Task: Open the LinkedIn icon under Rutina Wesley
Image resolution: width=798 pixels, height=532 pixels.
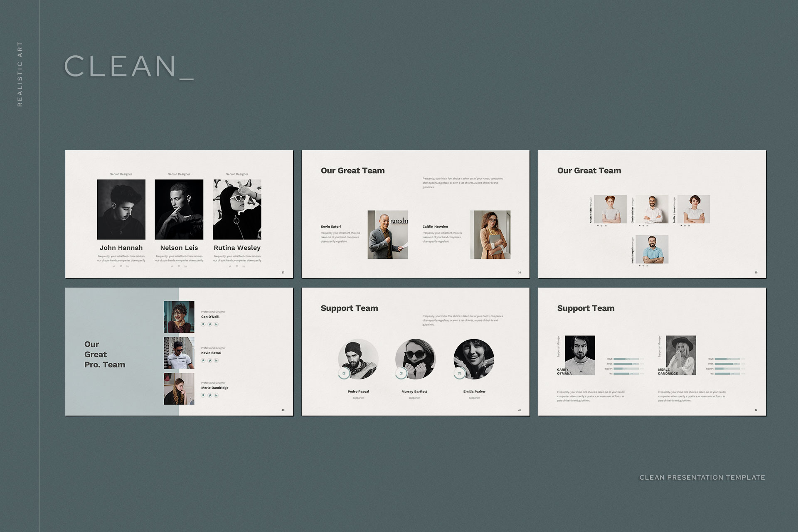Action: [244, 266]
